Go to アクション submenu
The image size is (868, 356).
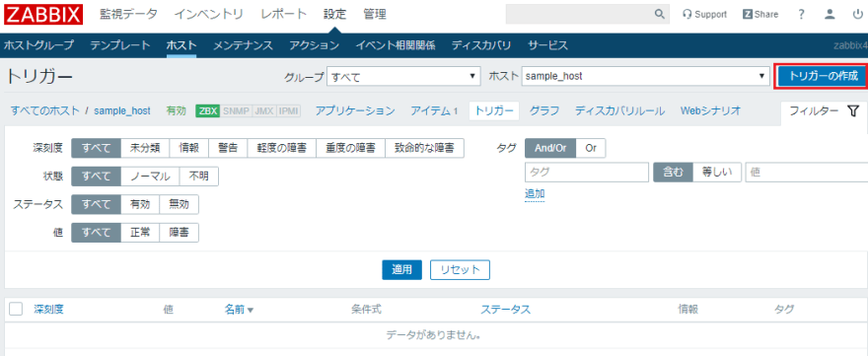(315, 45)
